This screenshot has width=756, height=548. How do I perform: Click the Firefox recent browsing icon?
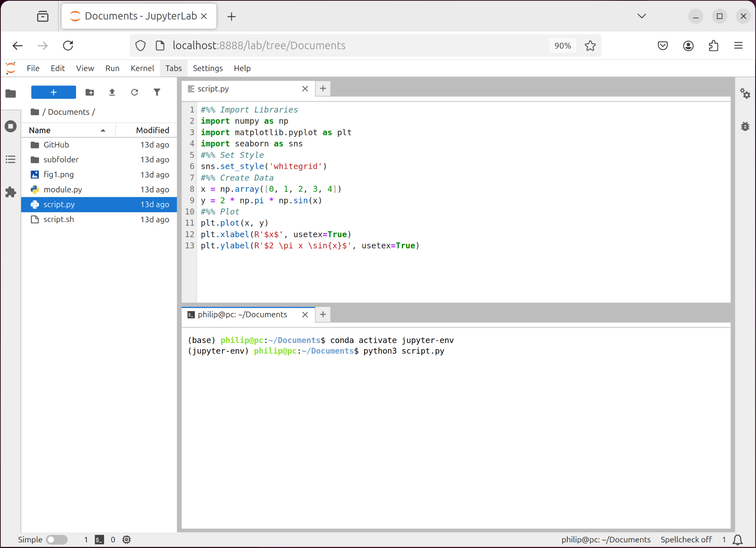(x=43, y=16)
